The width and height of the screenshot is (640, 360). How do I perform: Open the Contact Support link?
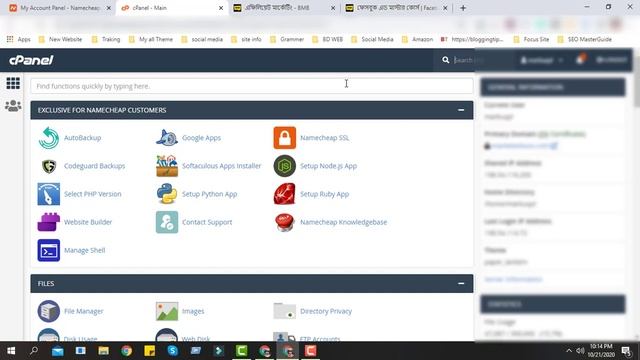[207, 222]
